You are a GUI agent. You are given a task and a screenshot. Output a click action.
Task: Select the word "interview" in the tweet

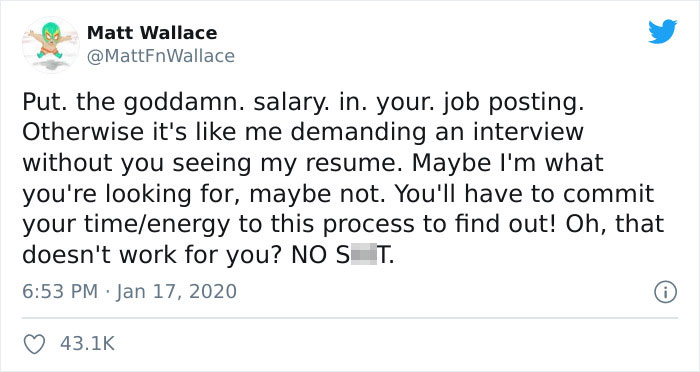click(529, 132)
